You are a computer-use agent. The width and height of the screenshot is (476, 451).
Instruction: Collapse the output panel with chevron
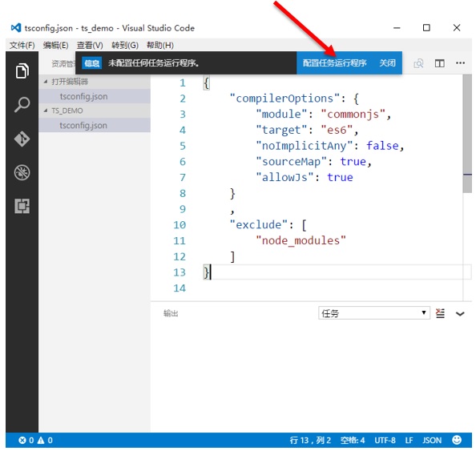pos(460,314)
